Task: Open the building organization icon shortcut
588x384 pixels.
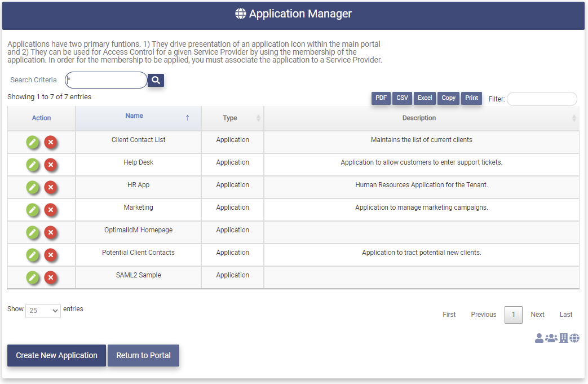Action: click(x=563, y=338)
